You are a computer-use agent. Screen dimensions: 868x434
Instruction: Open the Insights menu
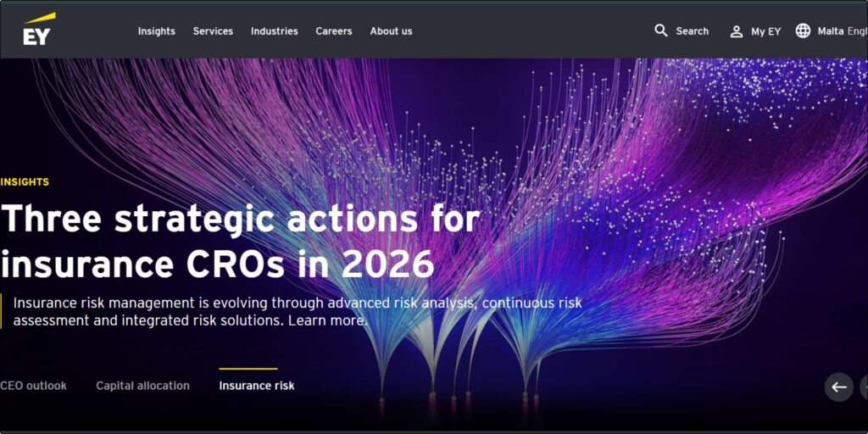[157, 31]
